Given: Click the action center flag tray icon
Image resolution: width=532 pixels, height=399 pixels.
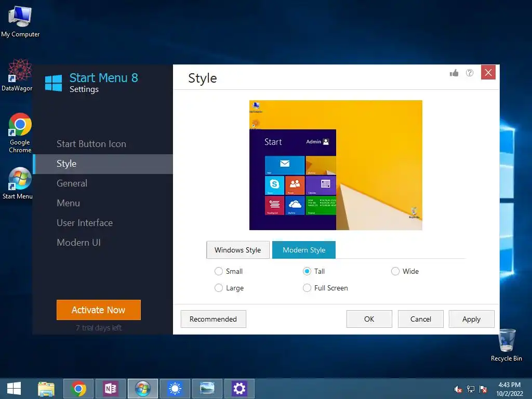Looking at the screenshot, I should click(483, 389).
